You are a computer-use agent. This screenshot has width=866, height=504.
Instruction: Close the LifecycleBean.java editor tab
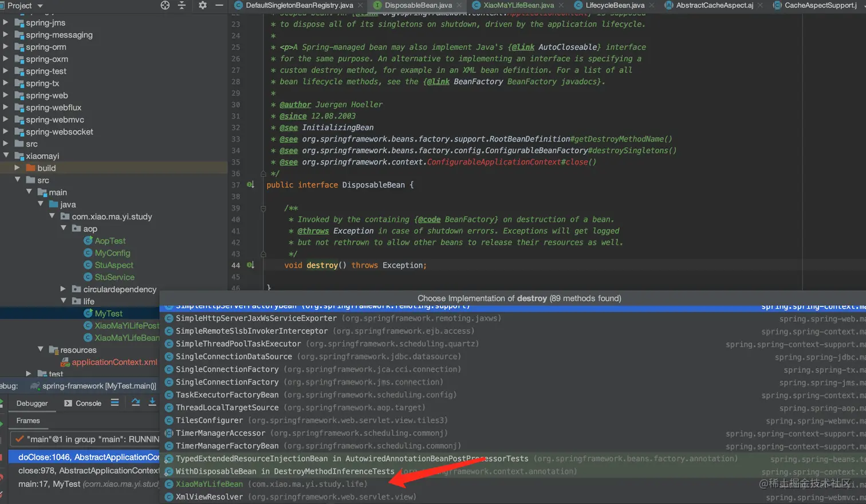651,5
